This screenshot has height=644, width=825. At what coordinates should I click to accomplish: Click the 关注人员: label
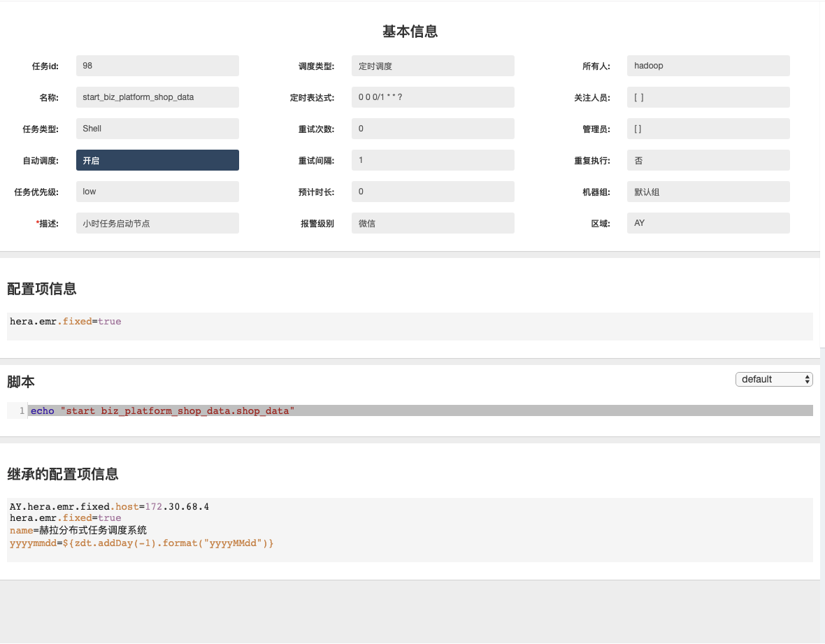tap(592, 98)
